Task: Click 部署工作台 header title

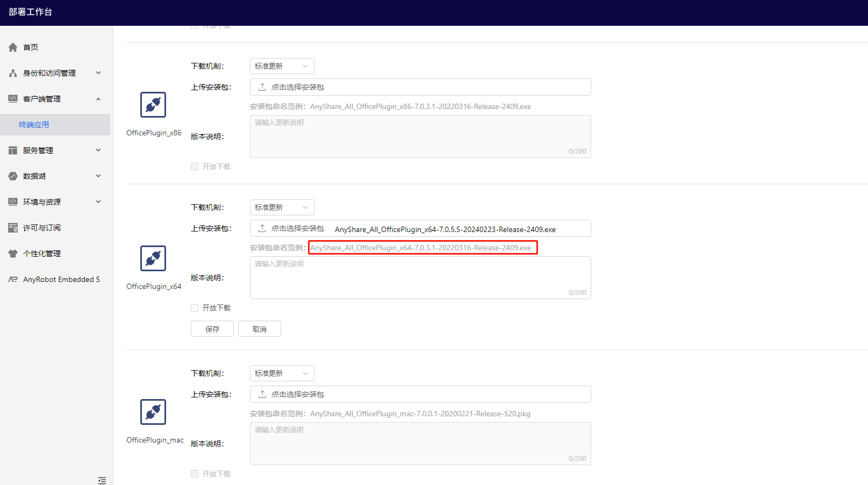Action: pos(31,12)
